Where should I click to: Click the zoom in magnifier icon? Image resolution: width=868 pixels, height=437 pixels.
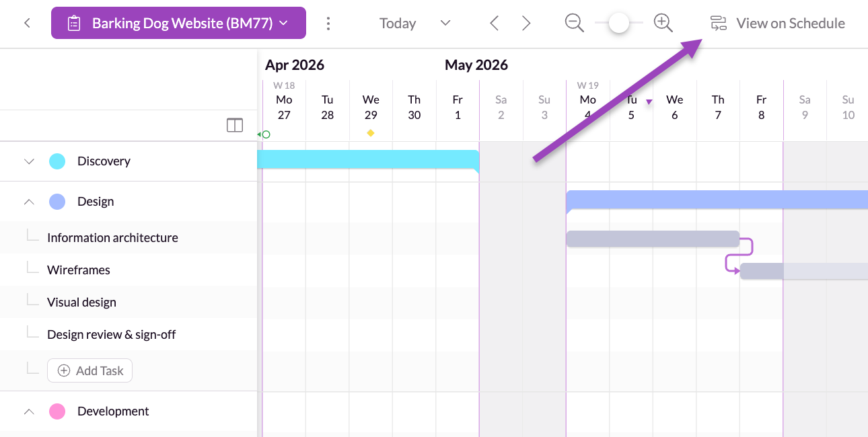663,24
